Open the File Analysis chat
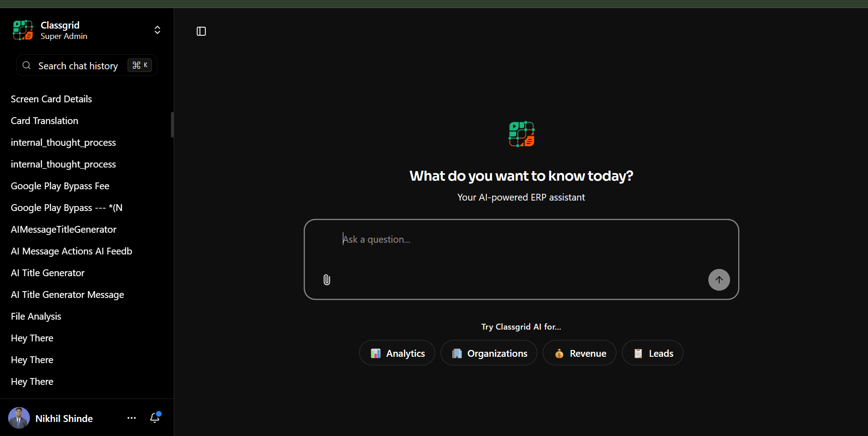The height and width of the screenshot is (436, 868). click(x=36, y=316)
